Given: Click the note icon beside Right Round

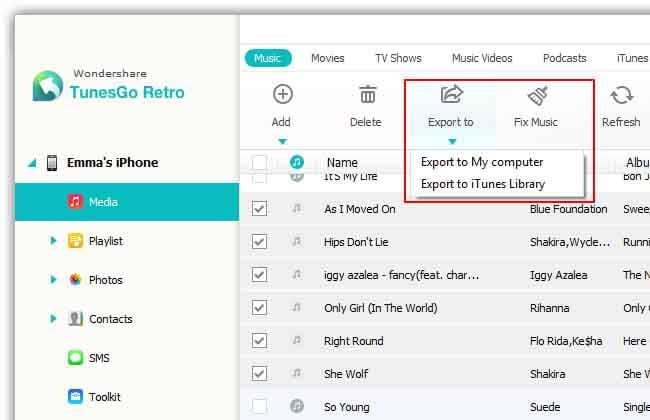Looking at the screenshot, I should [x=296, y=340].
